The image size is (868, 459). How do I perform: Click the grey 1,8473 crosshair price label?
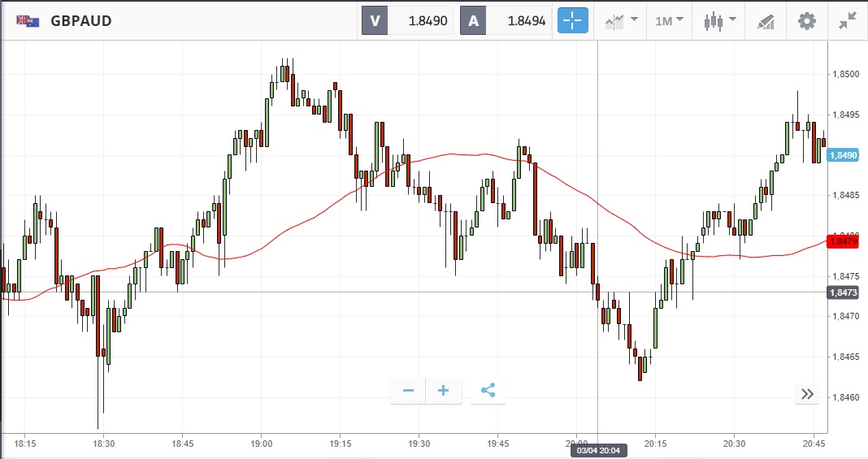tap(843, 292)
